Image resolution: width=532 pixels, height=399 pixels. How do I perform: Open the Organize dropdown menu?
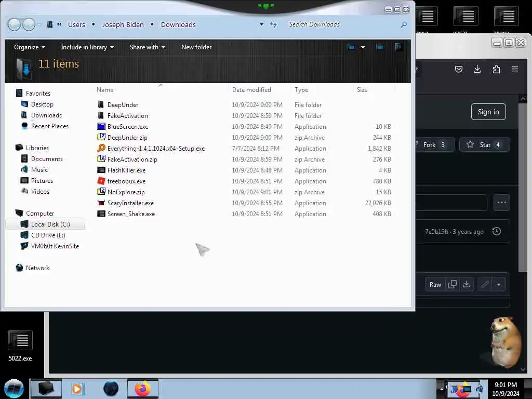30,47
